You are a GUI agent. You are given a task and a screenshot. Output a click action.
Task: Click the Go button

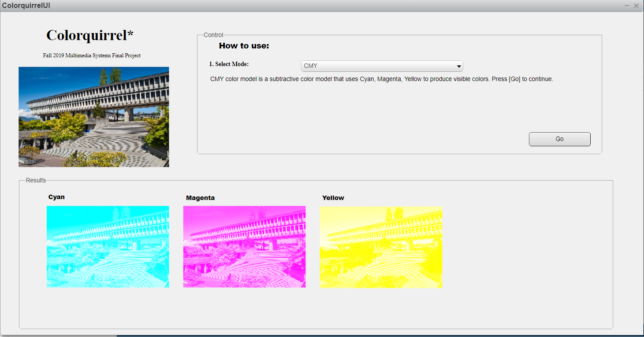pyautogui.click(x=559, y=139)
